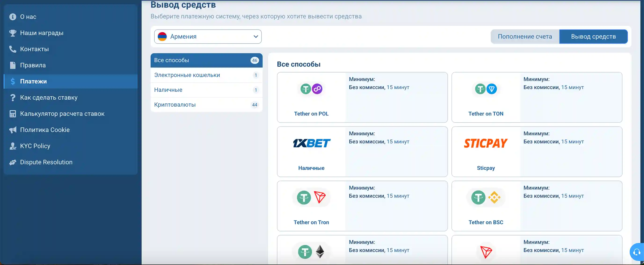The width and height of the screenshot is (644, 265).
Task: Click the Sticpay payment label
Action: tap(486, 168)
